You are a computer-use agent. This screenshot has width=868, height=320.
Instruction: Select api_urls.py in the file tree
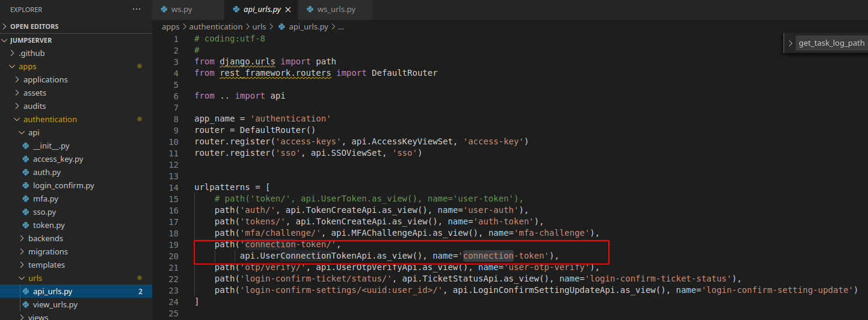[76, 291]
